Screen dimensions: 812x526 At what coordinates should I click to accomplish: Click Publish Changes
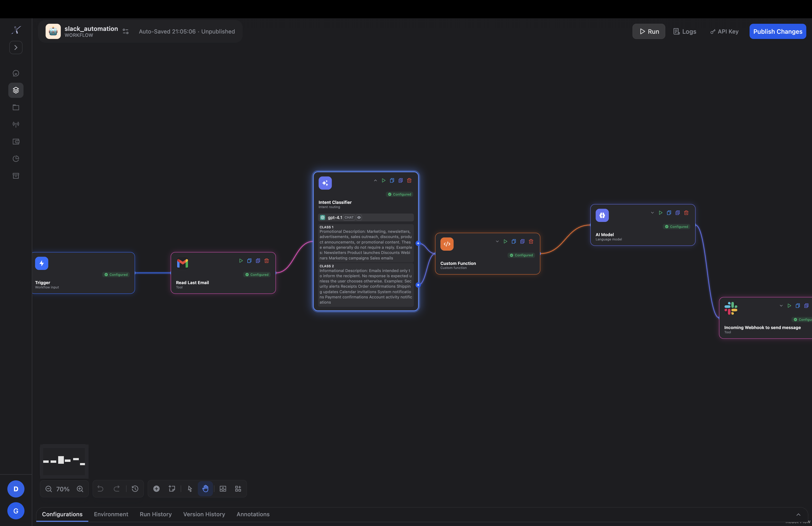click(x=778, y=31)
